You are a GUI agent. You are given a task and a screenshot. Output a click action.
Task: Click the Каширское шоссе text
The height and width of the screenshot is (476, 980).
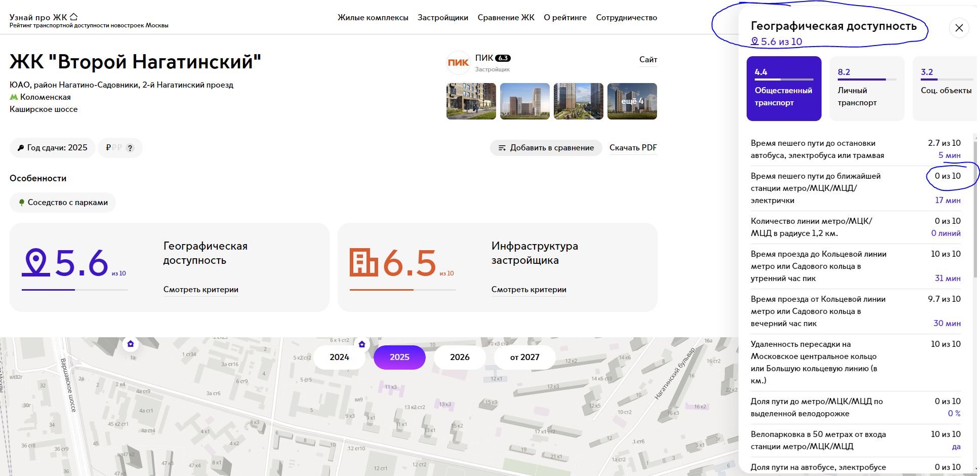(x=44, y=109)
